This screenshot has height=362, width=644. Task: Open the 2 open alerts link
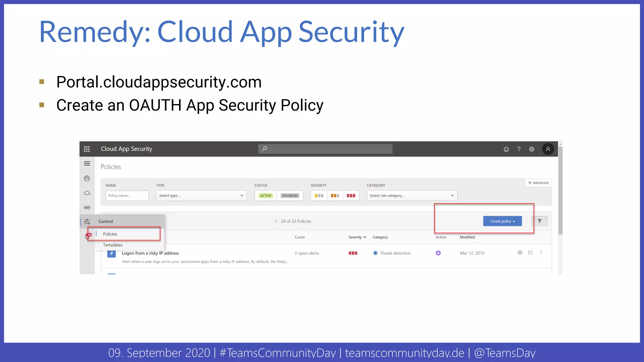[x=307, y=253]
